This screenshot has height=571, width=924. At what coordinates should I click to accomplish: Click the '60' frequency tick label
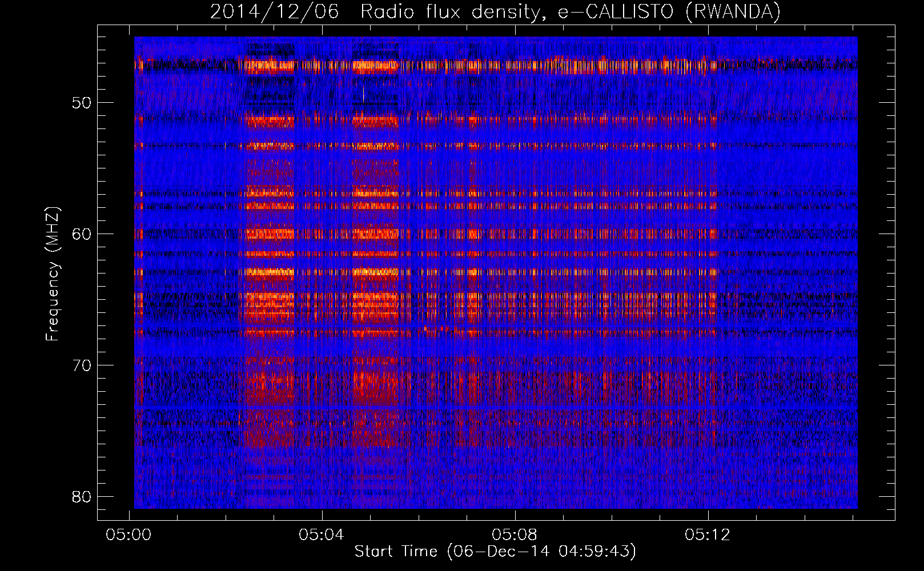pyautogui.click(x=82, y=234)
